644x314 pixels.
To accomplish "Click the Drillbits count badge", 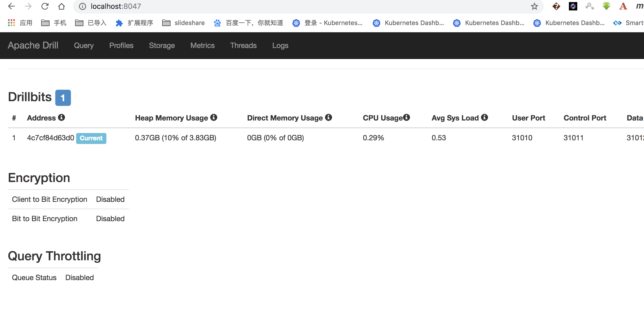I will [63, 98].
